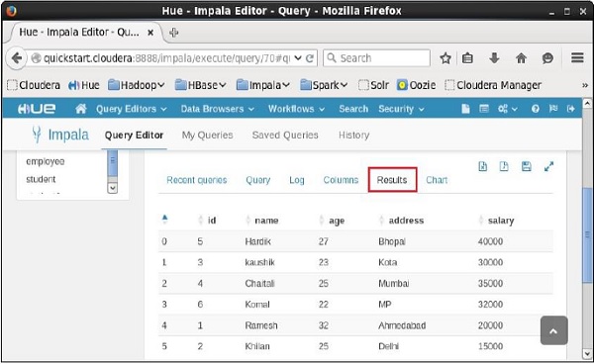Open the Security dropdown in Hue
Screen dimensions: 594x364
click(x=401, y=109)
